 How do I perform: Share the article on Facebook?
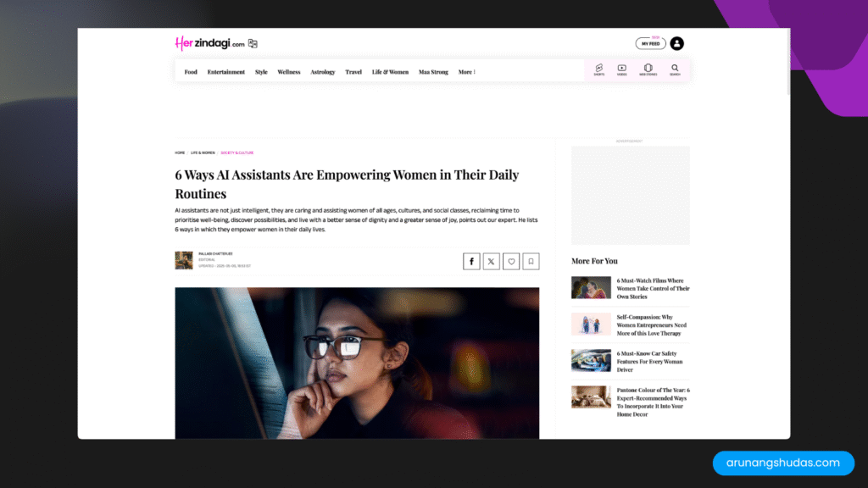click(x=471, y=261)
